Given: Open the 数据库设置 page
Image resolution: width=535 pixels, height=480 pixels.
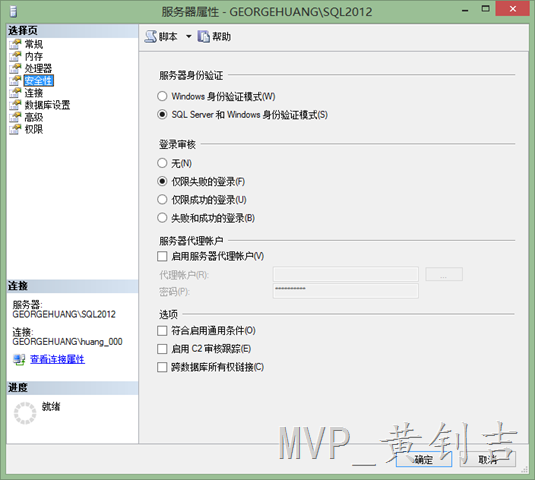Looking at the screenshot, I should tap(47, 105).
